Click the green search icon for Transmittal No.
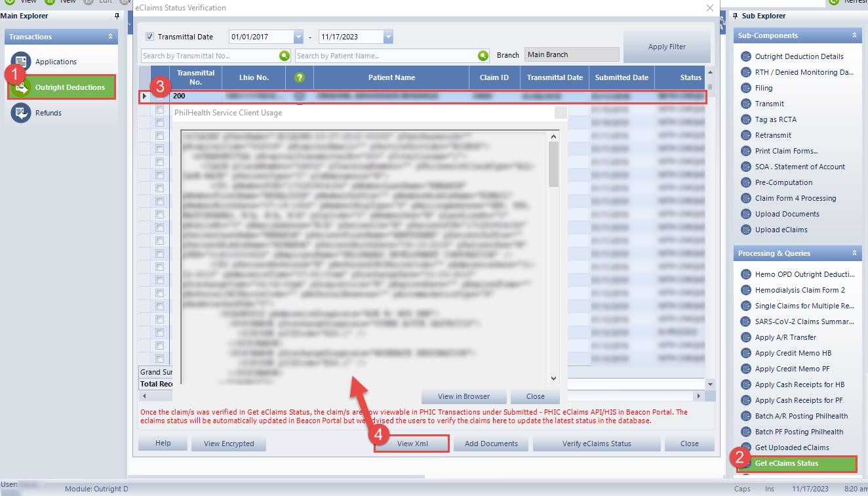Viewport: 868px width, 496px height. (x=285, y=56)
